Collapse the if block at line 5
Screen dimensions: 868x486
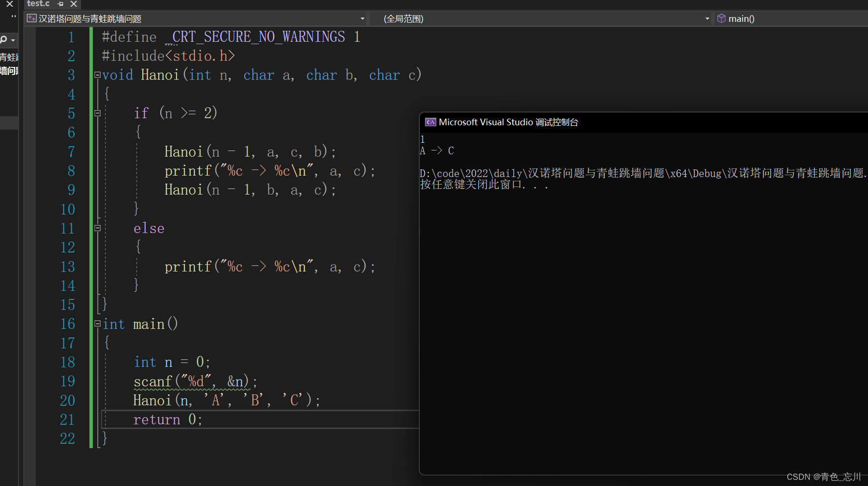[x=97, y=113]
